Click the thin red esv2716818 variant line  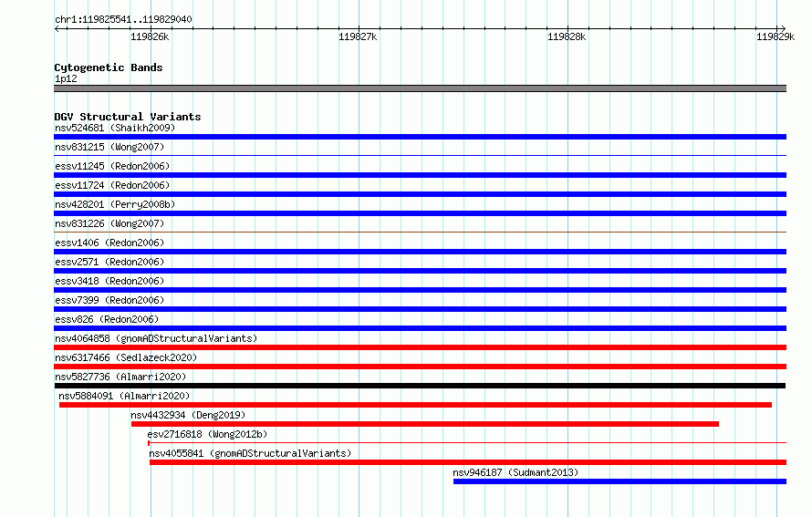click(x=467, y=443)
